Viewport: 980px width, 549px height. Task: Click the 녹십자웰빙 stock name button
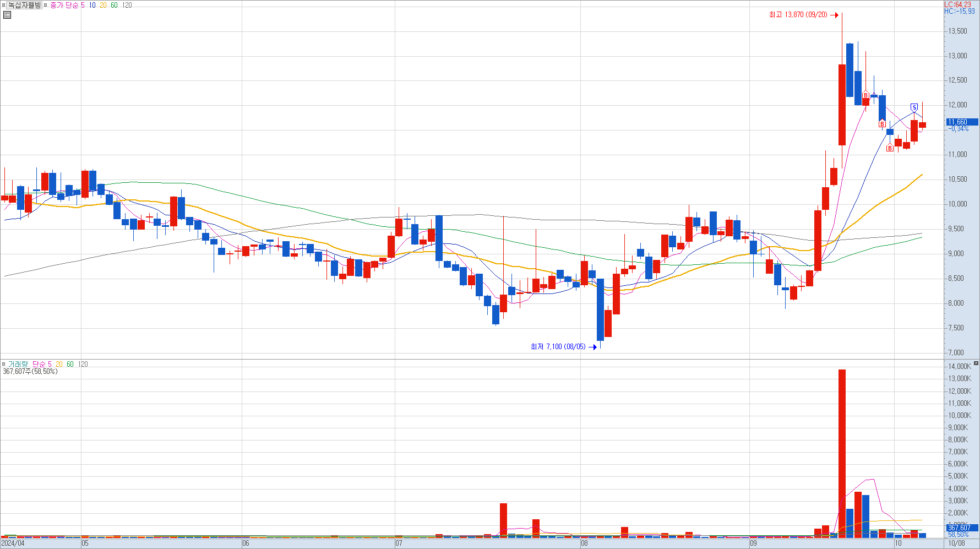point(24,5)
